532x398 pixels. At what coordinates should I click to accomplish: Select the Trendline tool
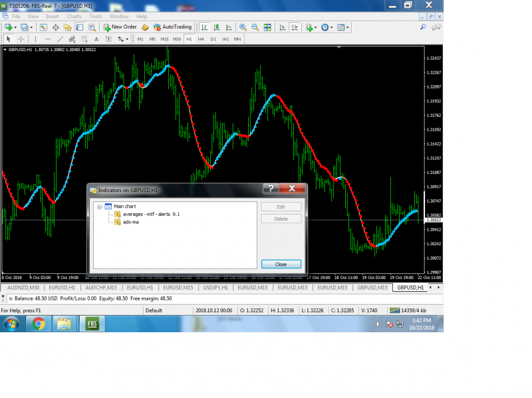point(60,39)
